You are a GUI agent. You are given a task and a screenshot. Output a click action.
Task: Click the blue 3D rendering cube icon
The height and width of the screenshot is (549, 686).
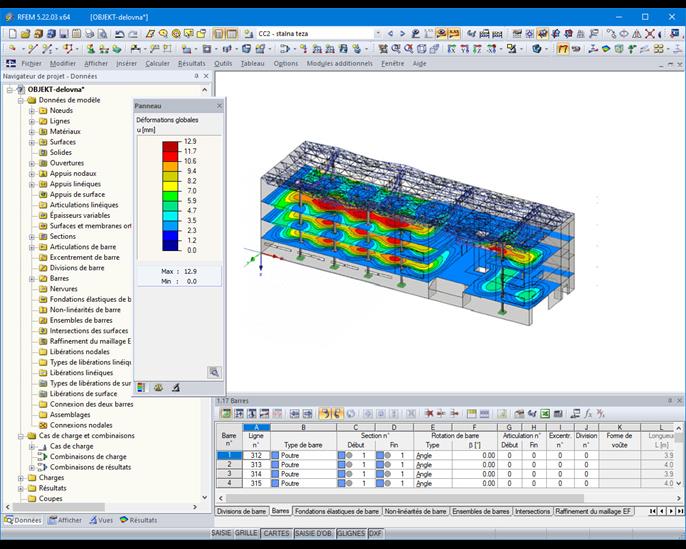(537, 49)
